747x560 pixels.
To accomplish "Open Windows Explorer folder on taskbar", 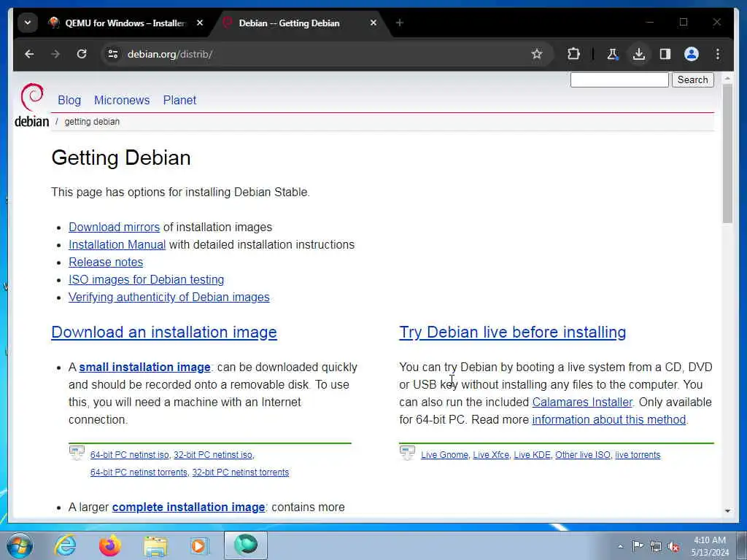I will [x=155, y=545].
